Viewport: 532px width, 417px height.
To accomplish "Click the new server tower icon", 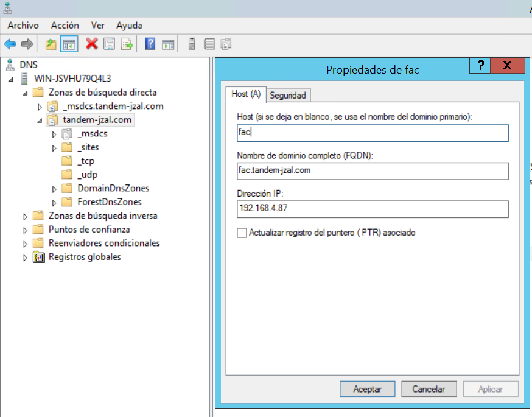I will tap(192, 44).
